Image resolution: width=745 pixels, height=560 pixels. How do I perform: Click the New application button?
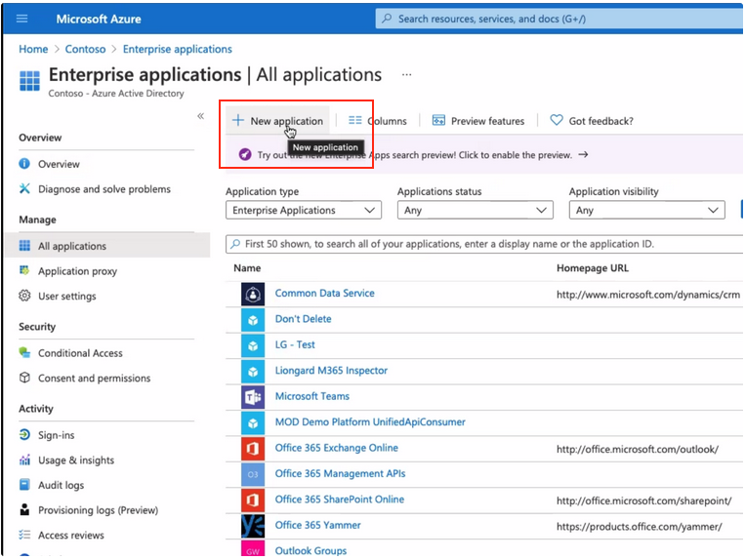click(x=277, y=121)
